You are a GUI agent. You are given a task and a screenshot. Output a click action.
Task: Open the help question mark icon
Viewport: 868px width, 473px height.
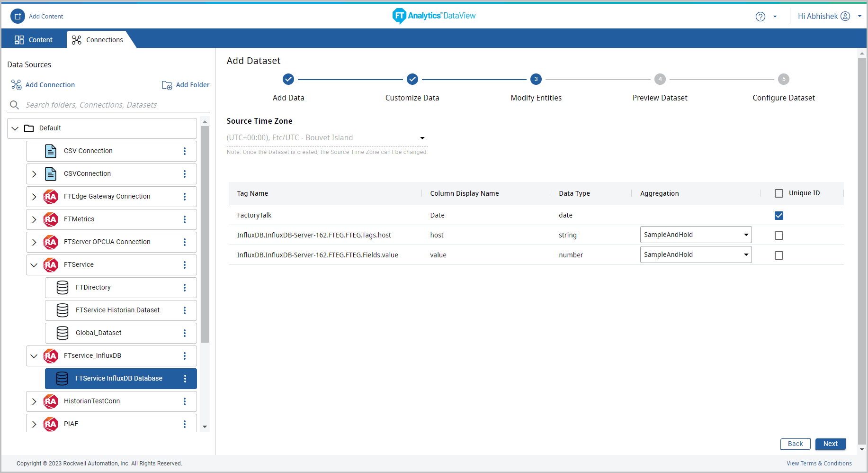760,17
